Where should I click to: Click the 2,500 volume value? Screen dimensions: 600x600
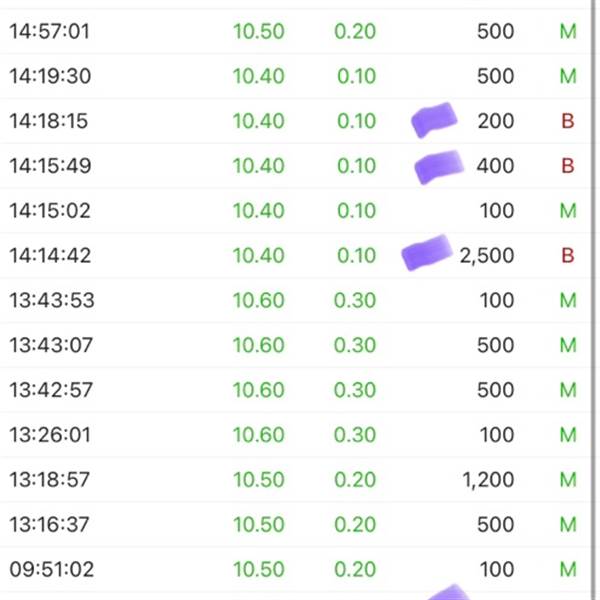click(x=486, y=256)
